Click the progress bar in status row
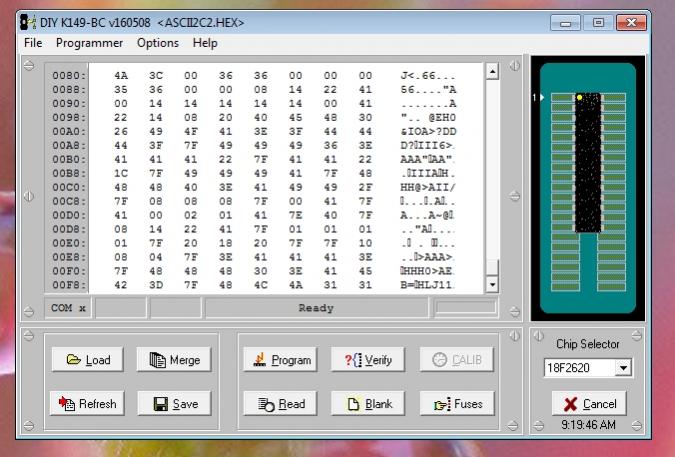This screenshot has width=675, height=457. point(466,308)
